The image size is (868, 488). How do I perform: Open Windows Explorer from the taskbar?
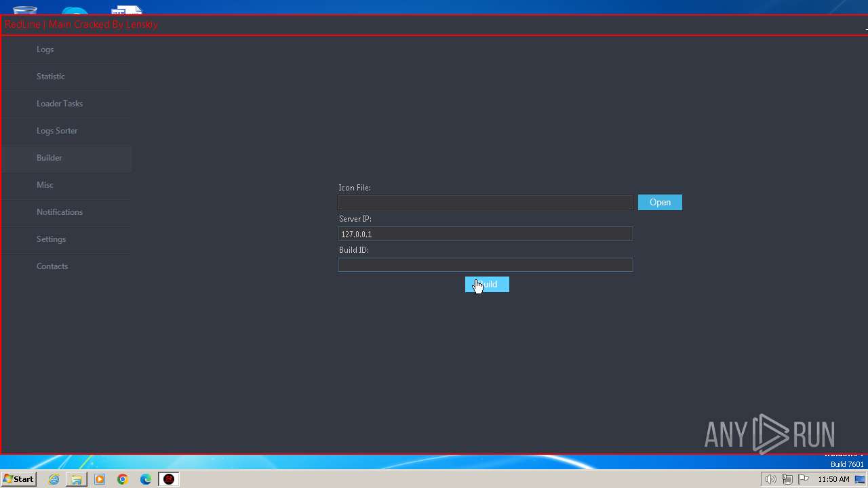[x=77, y=479]
